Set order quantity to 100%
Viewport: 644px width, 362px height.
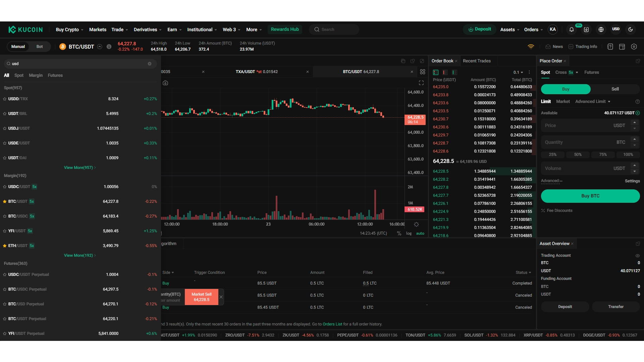coord(628,155)
